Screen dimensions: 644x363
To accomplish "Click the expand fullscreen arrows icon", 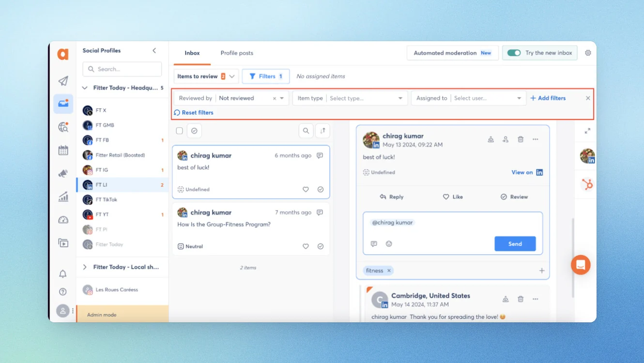I will (587, 131).
